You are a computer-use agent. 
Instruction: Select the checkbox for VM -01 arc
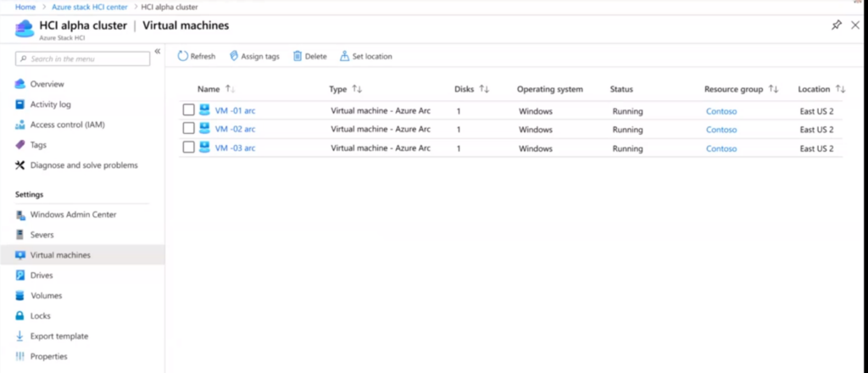[x=189, y=110]
